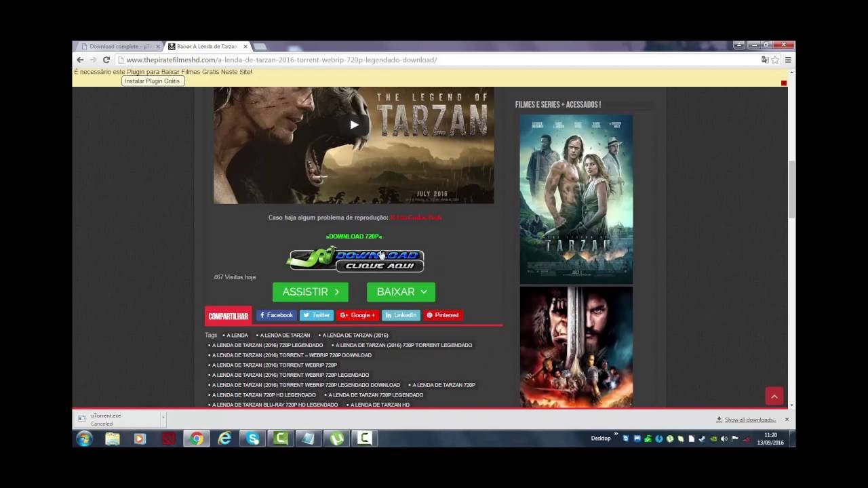Open Action Center flag tray icon
Viewport: 868px width, 488px height.
[x=735, y=439]
